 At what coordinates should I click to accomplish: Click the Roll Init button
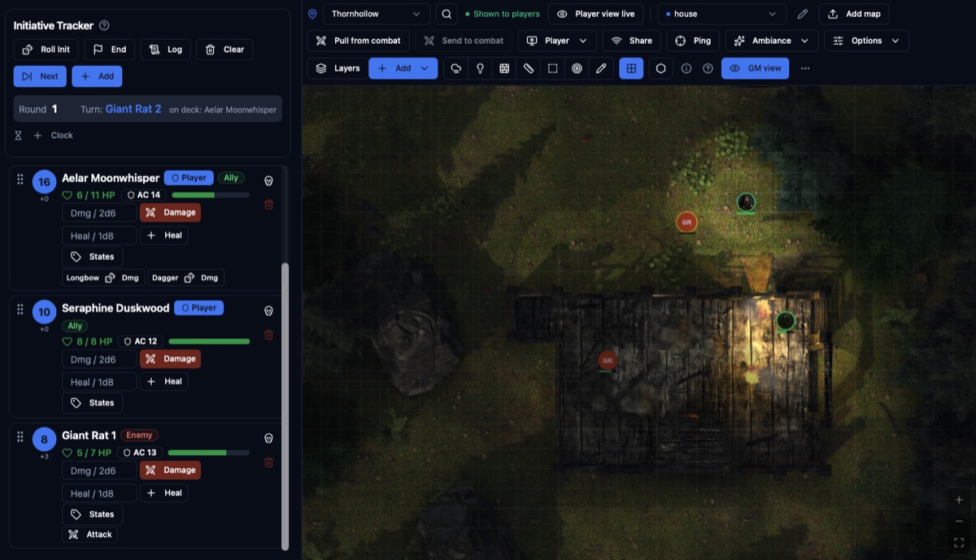[46, 50]
